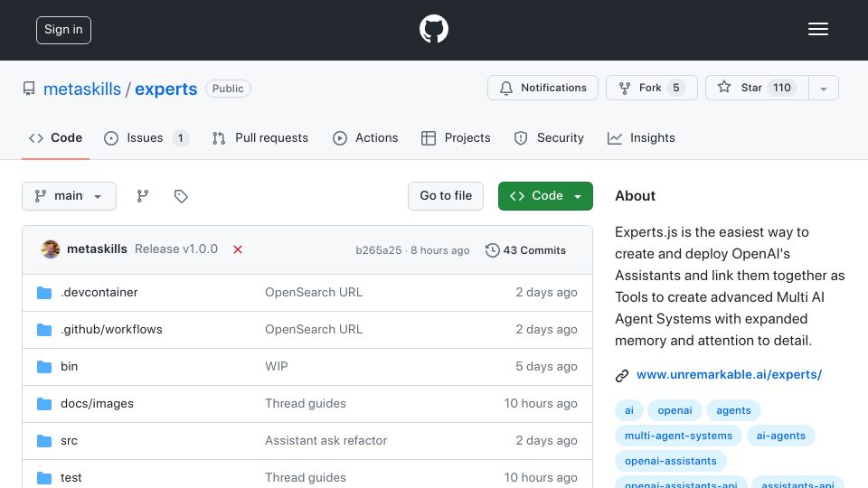
Task: Open the Insights tab
Action: point(641,137)
